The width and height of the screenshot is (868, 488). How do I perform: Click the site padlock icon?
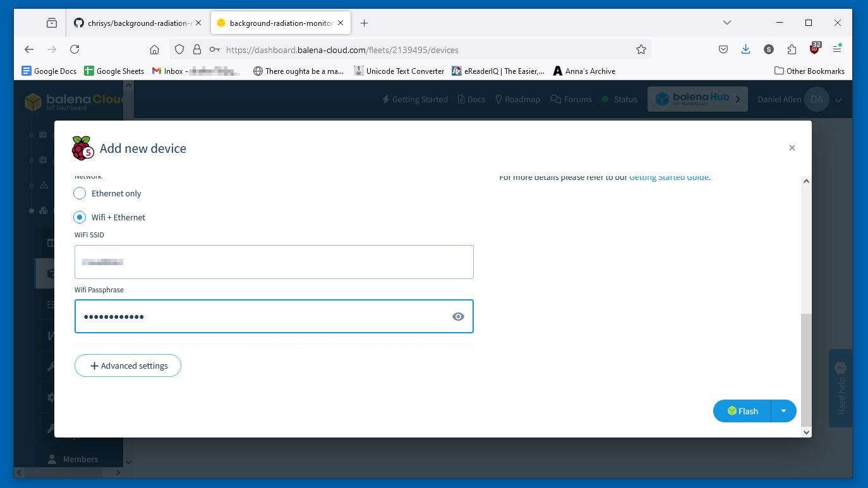(x=197, y=49)
